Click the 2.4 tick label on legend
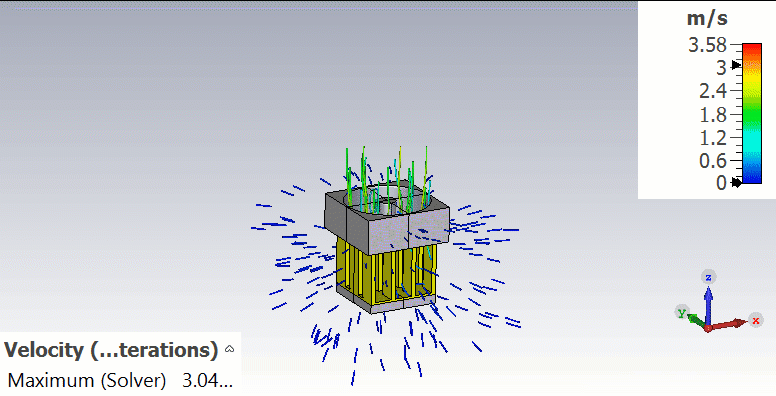776x396 pixels. (713, 91)
